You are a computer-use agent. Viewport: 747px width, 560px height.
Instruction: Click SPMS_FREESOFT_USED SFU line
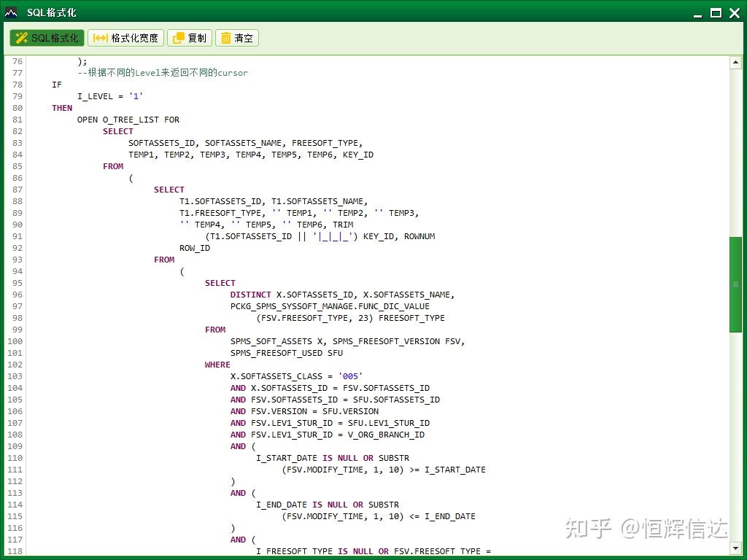(287, 353)
